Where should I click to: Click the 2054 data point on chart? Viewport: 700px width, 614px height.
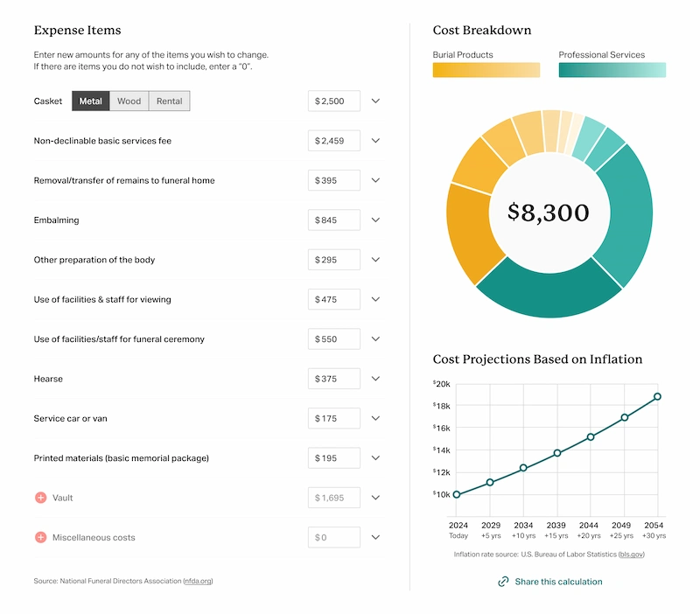pyautogui.click(x=657, y=396)
